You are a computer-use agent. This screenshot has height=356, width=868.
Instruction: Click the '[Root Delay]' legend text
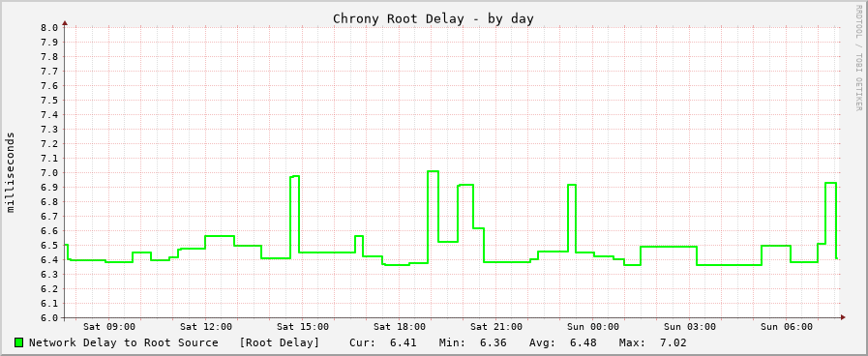[x=280, y=342]
